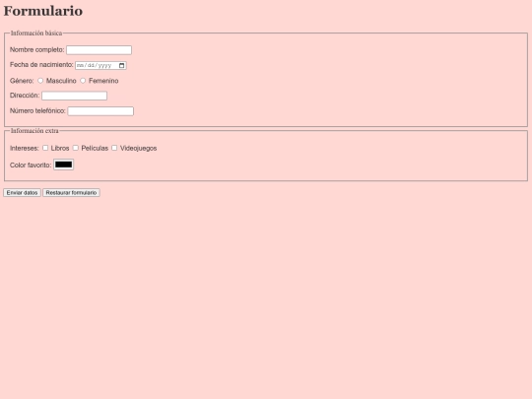Check the Películas interest checkbox

(x=75, y=148)
